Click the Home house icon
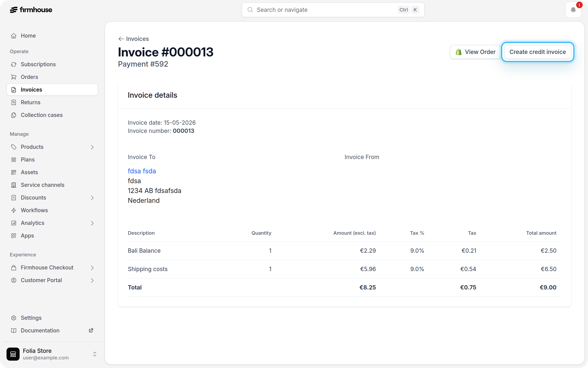Screen dimensions: 588x368 pos(14,36)
